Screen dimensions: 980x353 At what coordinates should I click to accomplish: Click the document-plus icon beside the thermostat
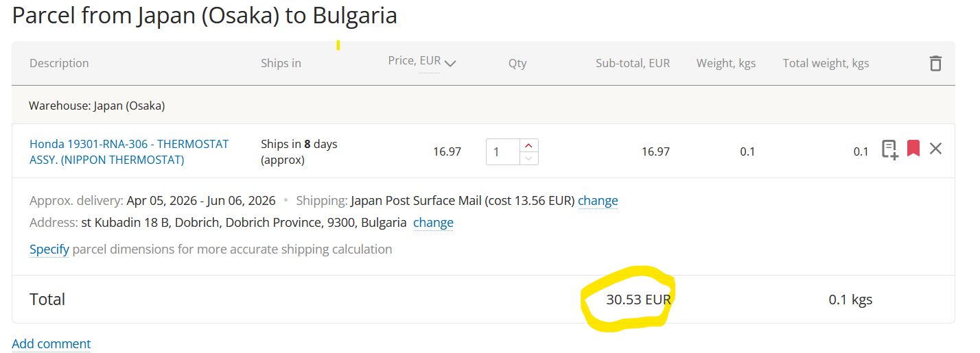[x=889, y=149]
